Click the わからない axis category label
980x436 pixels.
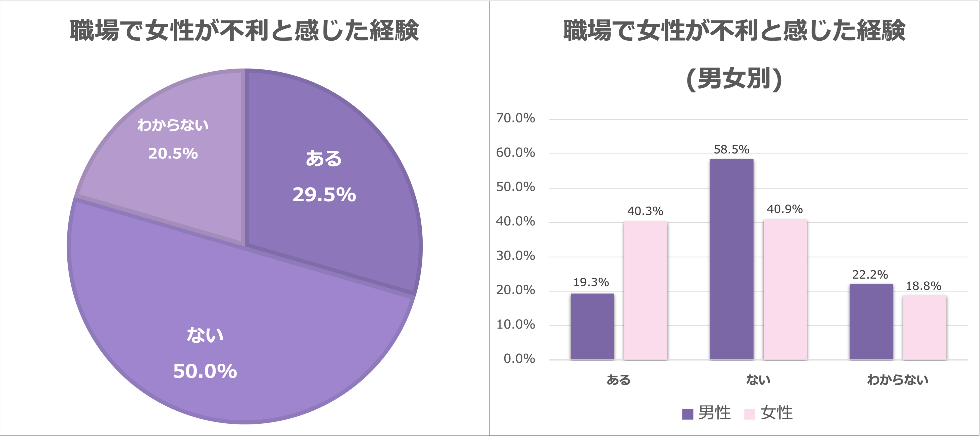tap(898, 380)
